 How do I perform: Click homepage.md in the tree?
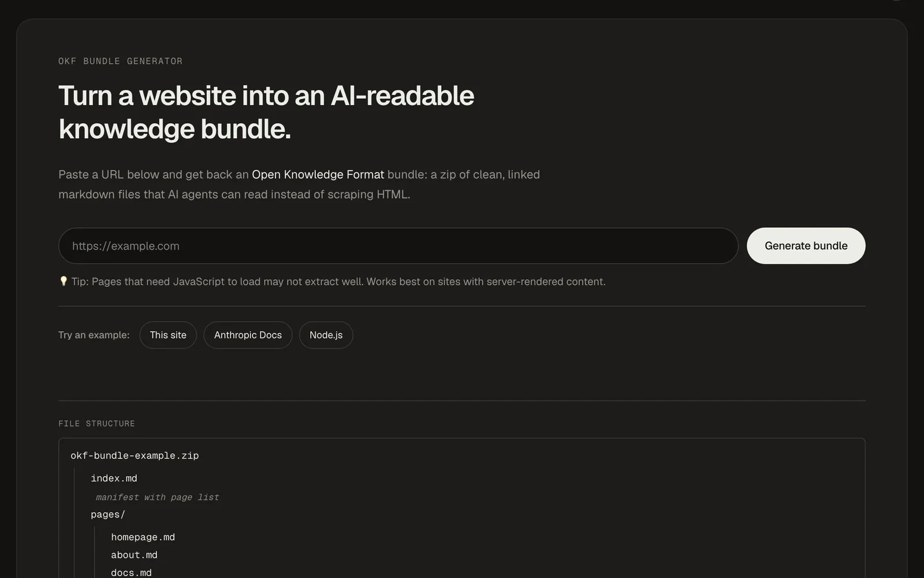tap(143, 537)
